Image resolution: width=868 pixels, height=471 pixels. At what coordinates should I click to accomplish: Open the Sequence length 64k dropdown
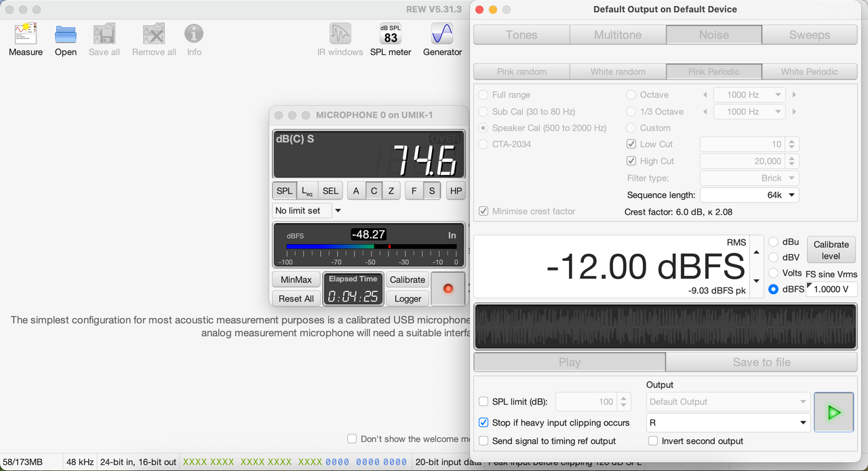tap(749, 195)
